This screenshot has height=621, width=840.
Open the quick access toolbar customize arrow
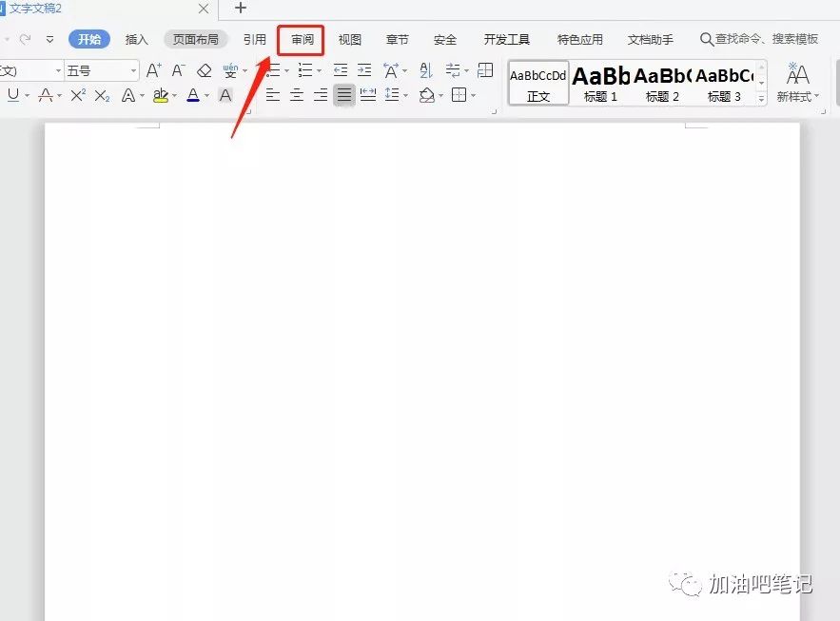tap(49, 39)
